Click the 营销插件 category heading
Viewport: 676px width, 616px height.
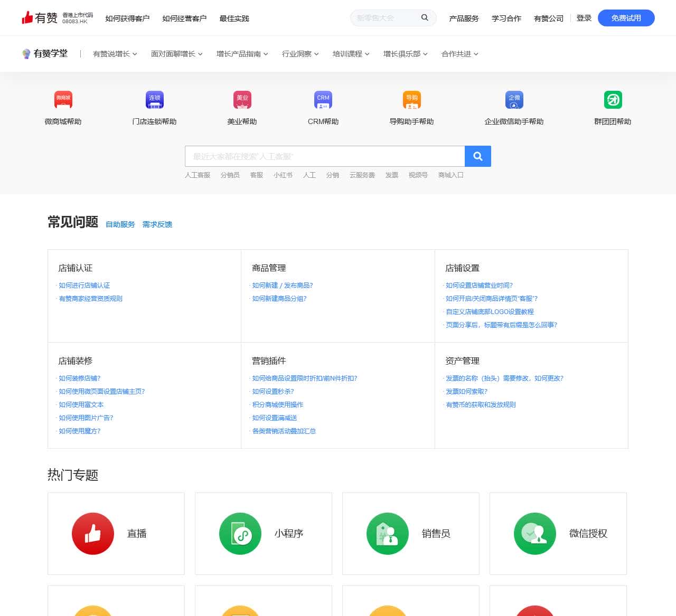pyautogui.click(x=269, y=361)
